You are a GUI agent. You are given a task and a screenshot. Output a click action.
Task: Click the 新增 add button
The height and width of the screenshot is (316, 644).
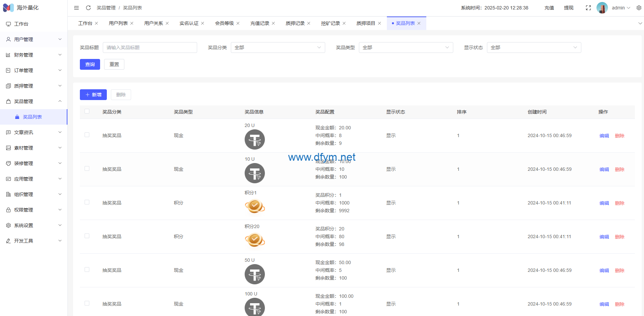coord(93,95)
